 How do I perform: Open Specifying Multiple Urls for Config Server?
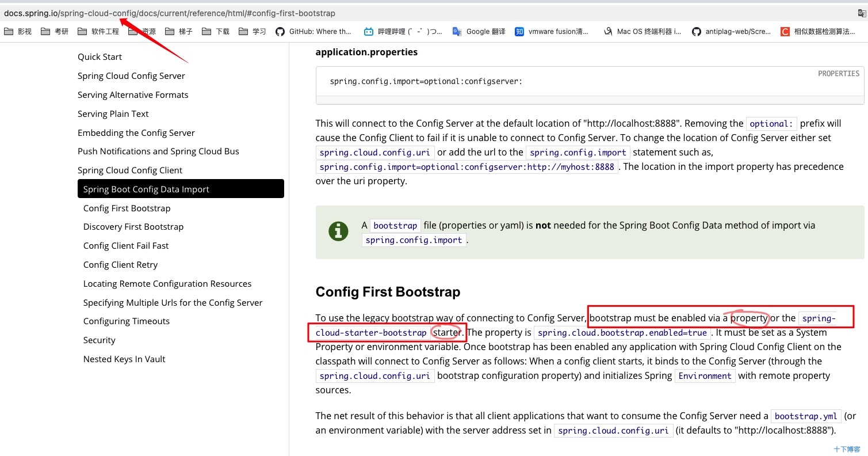tap(173, 302)
